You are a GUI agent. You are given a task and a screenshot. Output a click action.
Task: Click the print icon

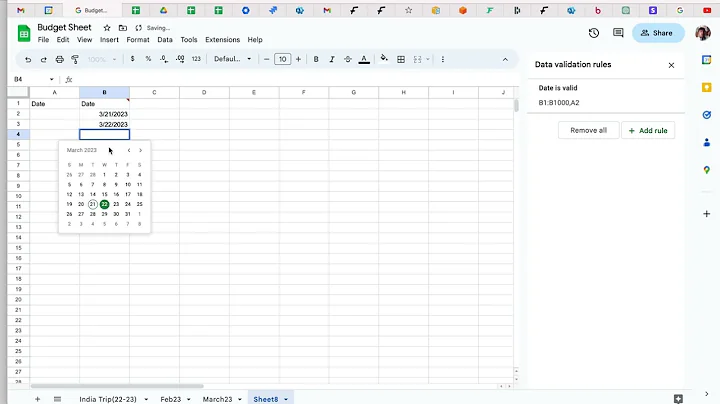(x=59, y=59)
